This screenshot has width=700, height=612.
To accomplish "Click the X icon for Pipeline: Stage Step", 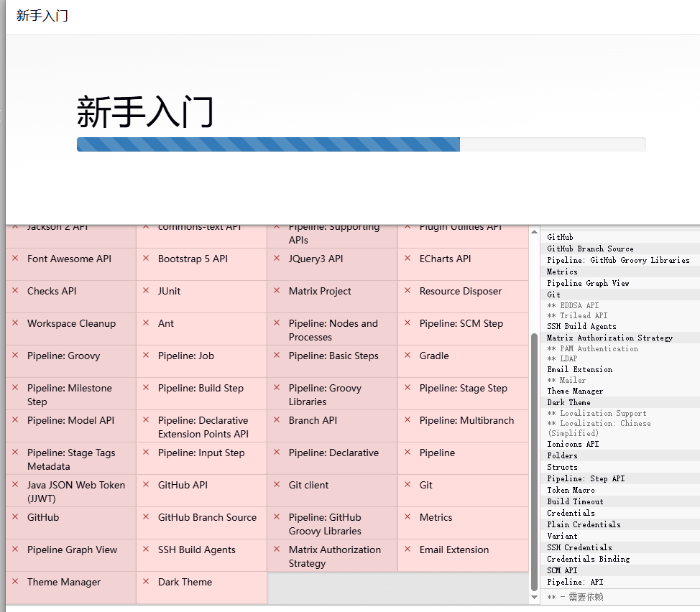I will [407, 388].
